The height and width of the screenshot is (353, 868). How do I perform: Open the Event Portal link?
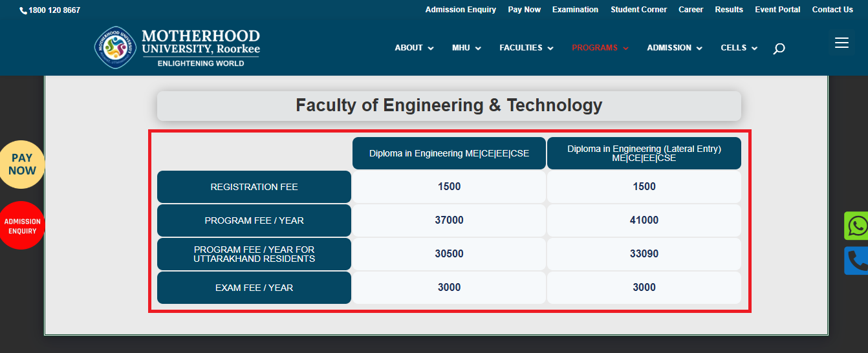[777, 10]
